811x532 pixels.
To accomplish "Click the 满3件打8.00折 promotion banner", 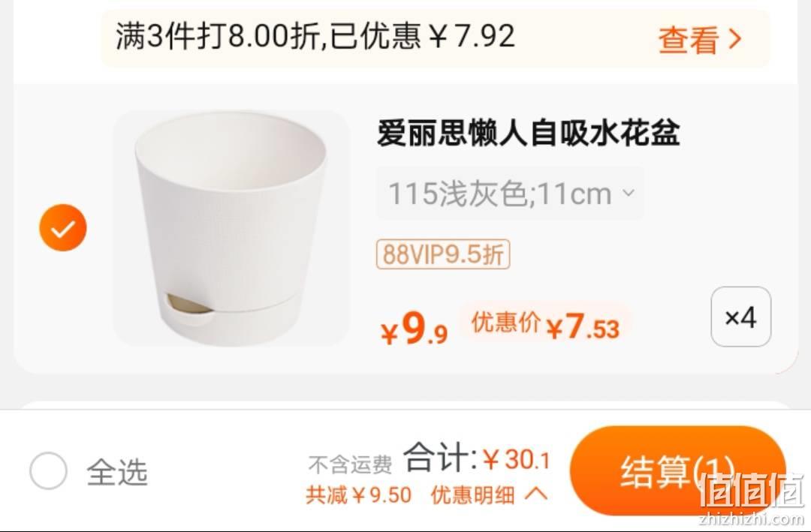I will click(x=436, y=38).
